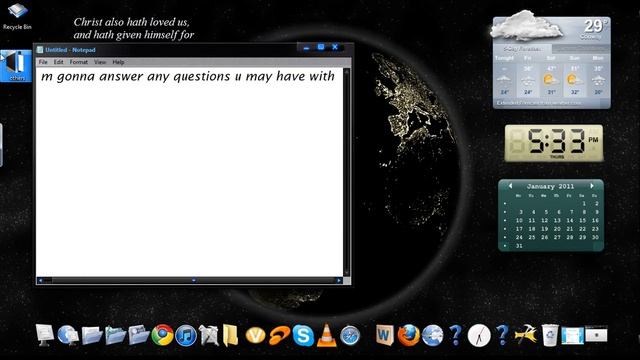Click the Notepad title bar app icon
Screen dimensions: 640x360
tap(40, 50)
